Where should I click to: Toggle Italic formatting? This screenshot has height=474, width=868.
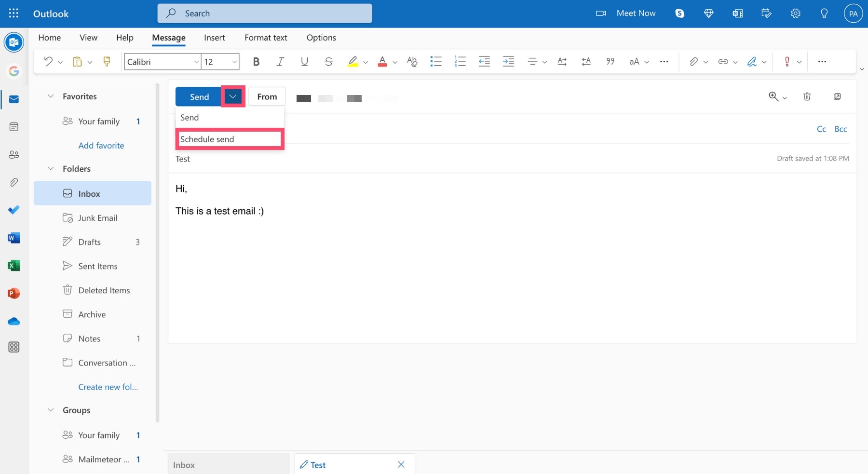click(280, 61)
